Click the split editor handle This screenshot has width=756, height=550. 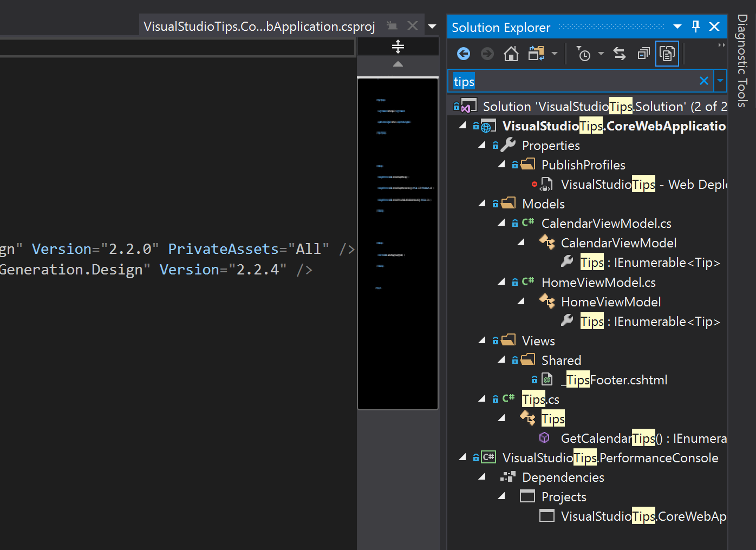(x=398, y=47)
